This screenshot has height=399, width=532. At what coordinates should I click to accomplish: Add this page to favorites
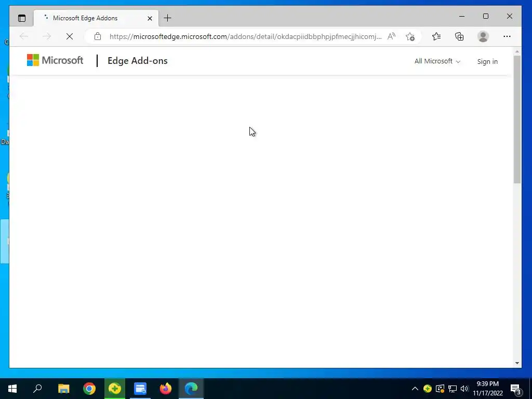410,36
